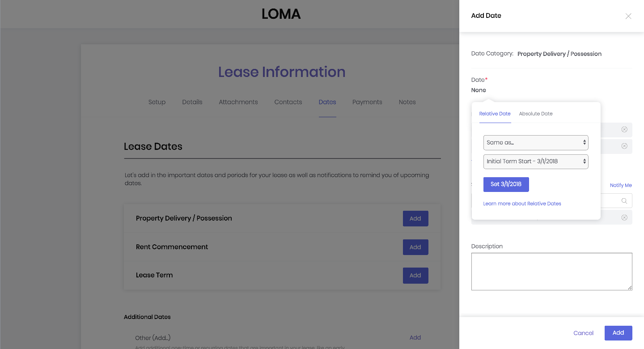The height and width of the screenshot is (349, 644).
Task: Expand the Initial Term Start dropdown
Action: pyautogui.click(x=536, y=162)
